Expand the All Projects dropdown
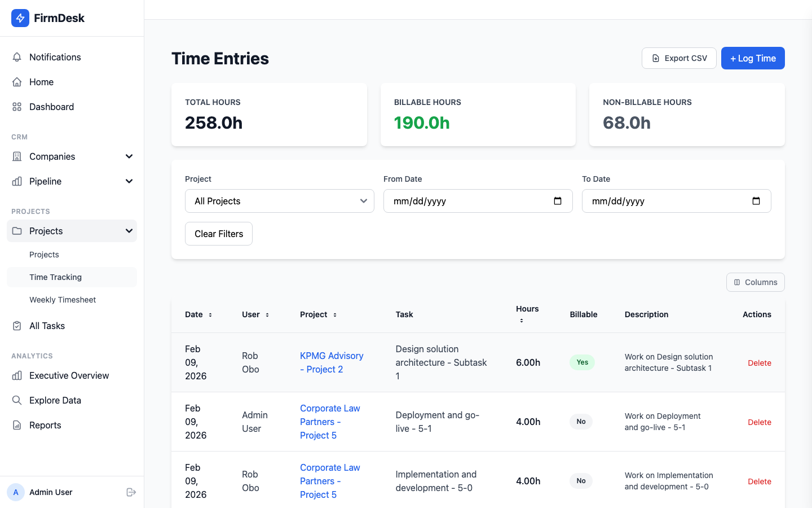812x508 pixels. (x=279, y=201)
